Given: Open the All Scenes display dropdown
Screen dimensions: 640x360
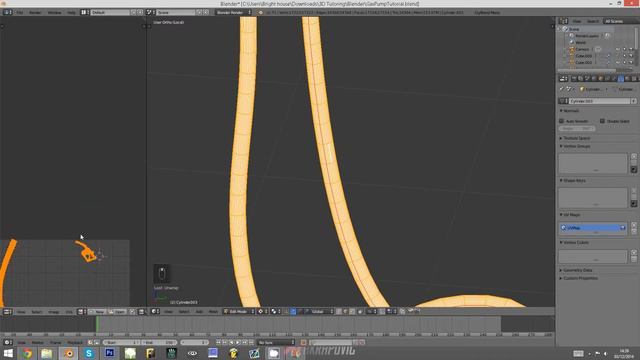Looking at the screenshot, I should point(621,21).
